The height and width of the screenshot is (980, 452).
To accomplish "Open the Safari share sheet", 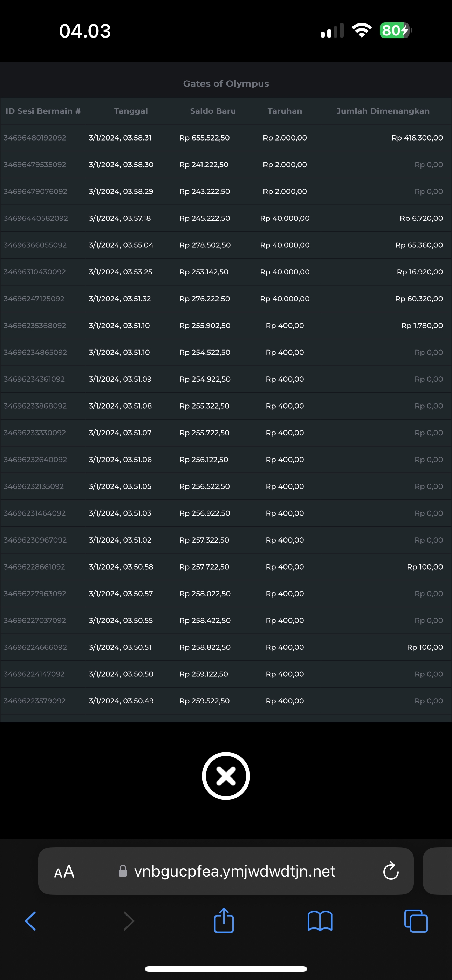I will 224,921.
